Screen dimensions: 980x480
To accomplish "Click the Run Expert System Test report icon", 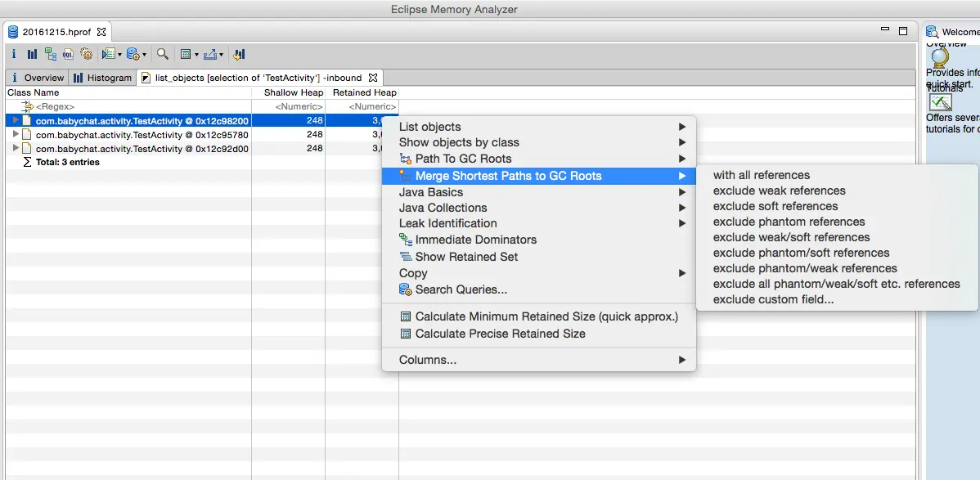I will pos(108,54).
